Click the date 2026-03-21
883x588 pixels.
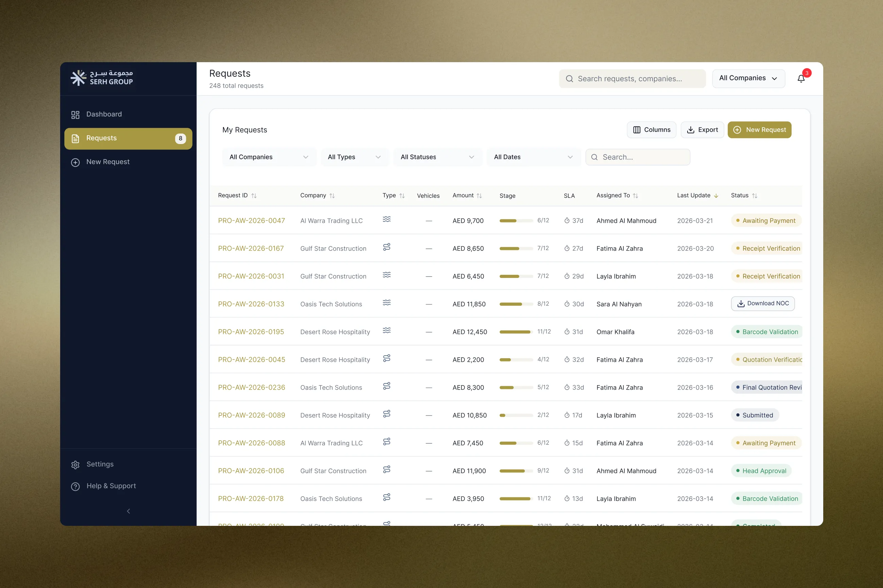point(695,220)
